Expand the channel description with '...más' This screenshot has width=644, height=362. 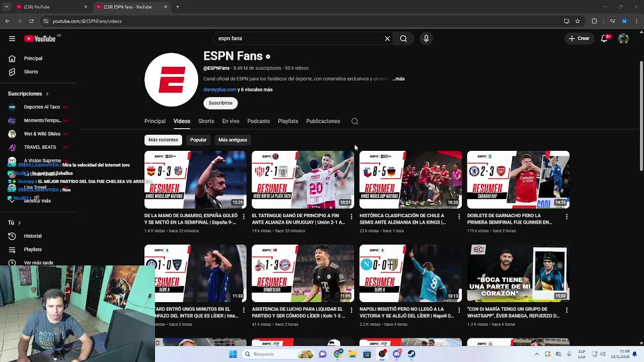(398, 79)
